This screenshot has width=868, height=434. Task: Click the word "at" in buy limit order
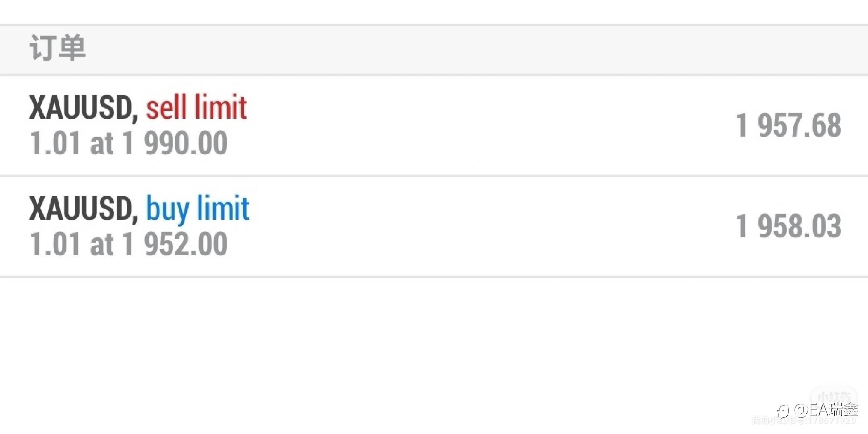(101, 244)
